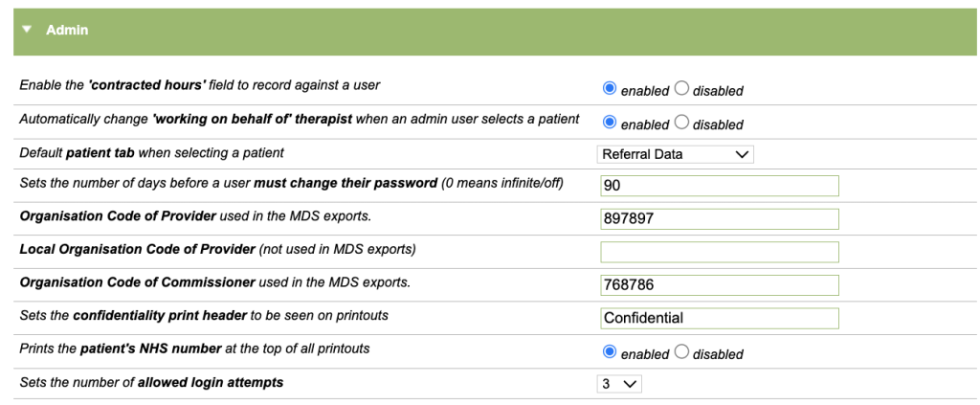Screen dimensions: 980x405
Task: Click the 'contracted hours' setting description
Action: pos(200,85)
